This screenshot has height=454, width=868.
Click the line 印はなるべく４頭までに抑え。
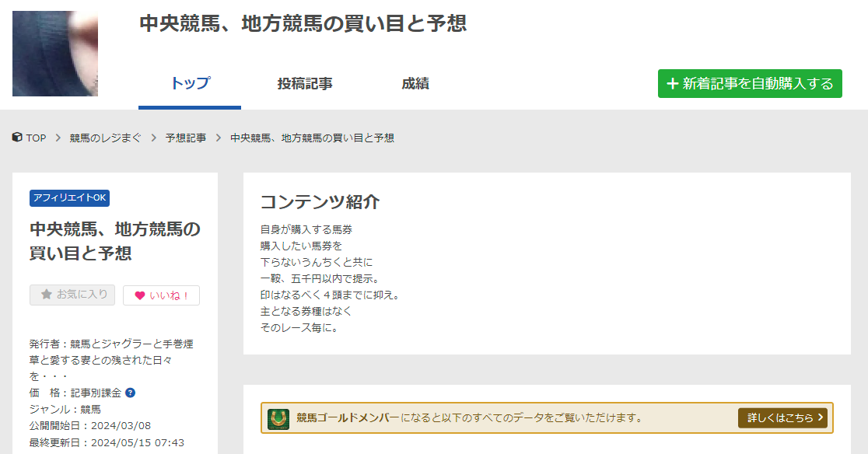coord(330,295)
